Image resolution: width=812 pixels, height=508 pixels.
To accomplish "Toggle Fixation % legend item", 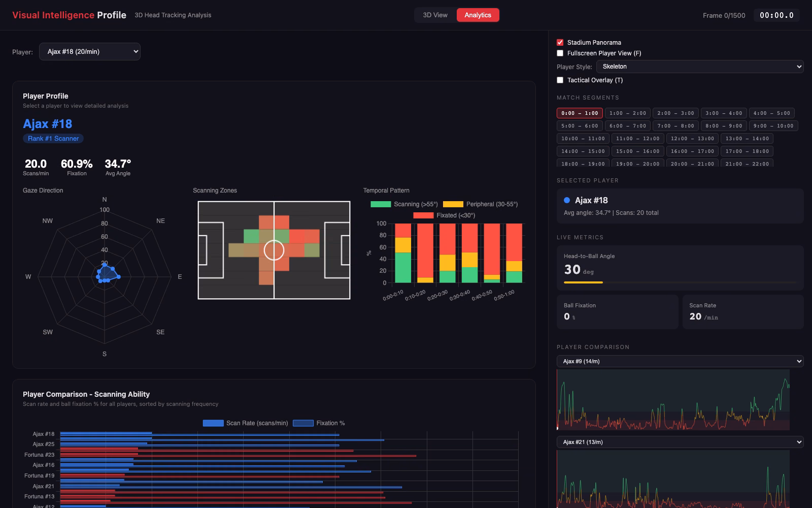I will point(319,423).
